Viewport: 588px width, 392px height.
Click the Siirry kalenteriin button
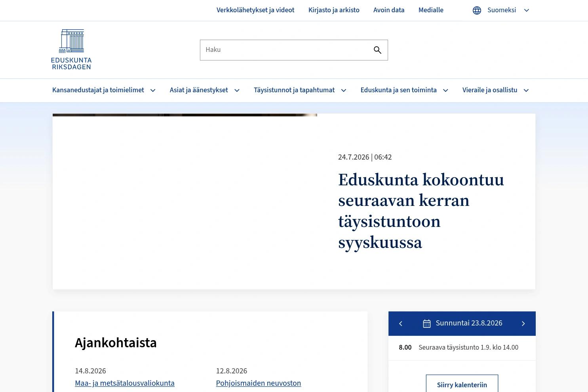[x=462, y=384]
